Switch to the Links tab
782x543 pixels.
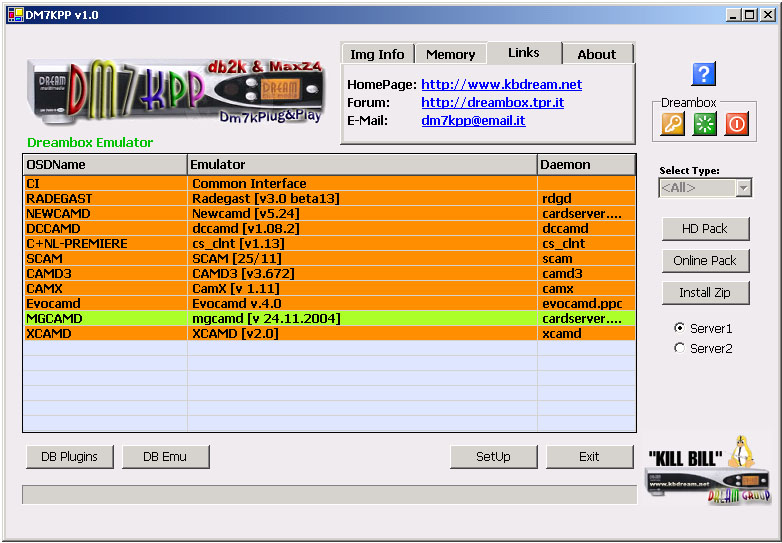coord(524,53)
